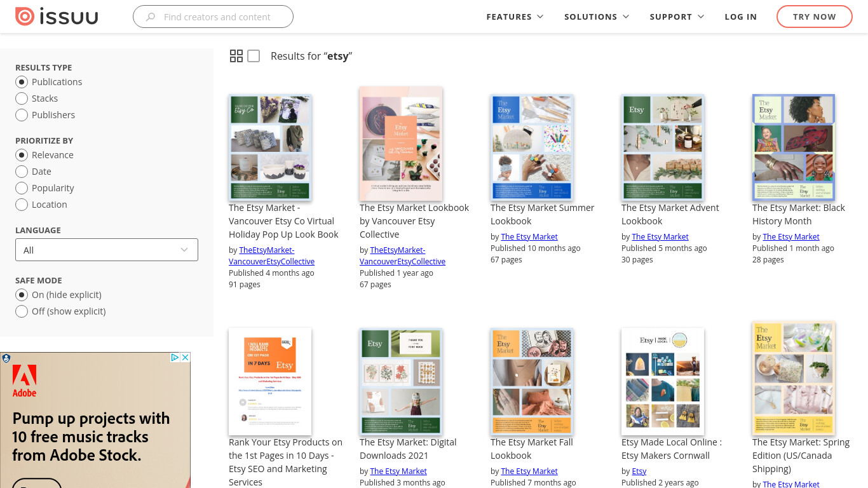This screenshot has width=868, height=488.
Task: Open Etsy Market Black History Month thumbnail
Action: tap(794, 147)
